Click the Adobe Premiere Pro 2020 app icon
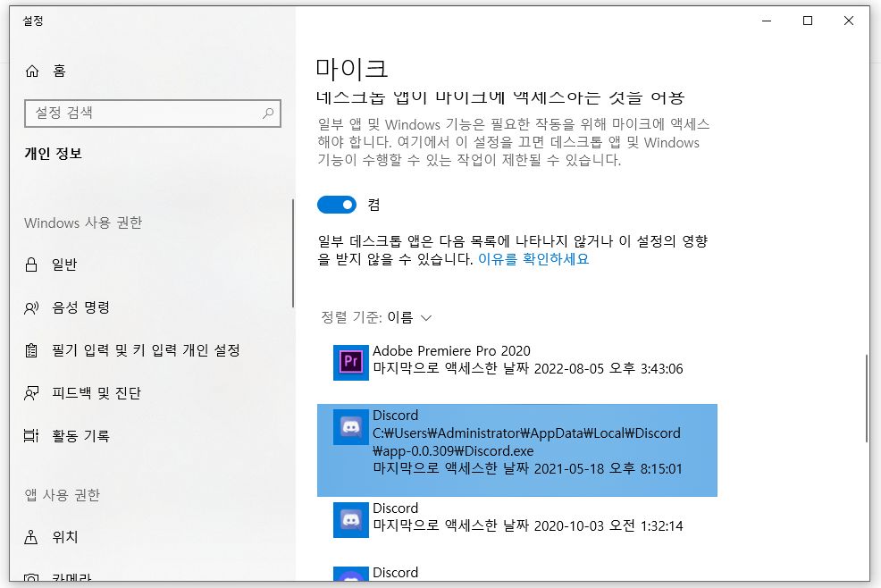 (350, 361)
